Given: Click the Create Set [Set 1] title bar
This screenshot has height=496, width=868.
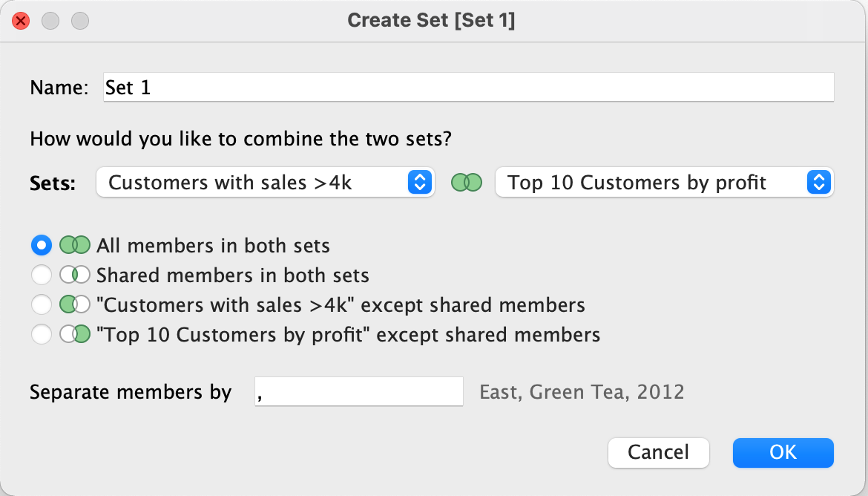Looking at the screenshot, I should point(431,21).
